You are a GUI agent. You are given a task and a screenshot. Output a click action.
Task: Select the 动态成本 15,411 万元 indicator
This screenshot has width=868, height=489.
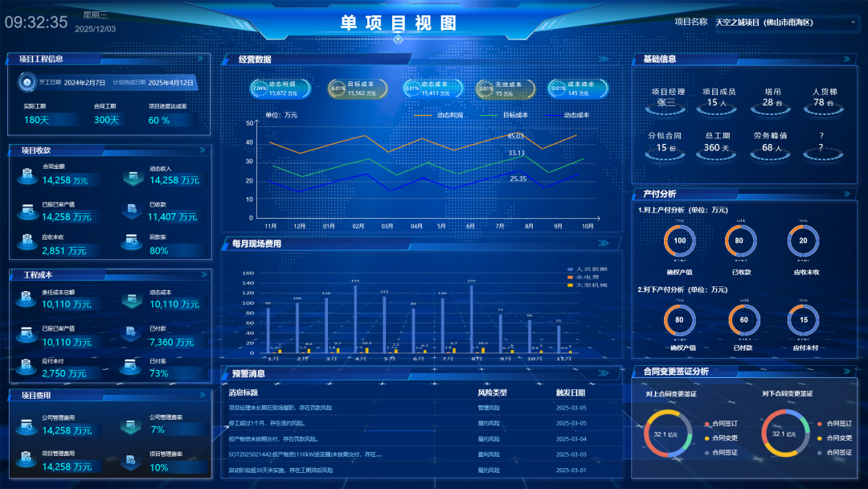click(x=432, y=88)
